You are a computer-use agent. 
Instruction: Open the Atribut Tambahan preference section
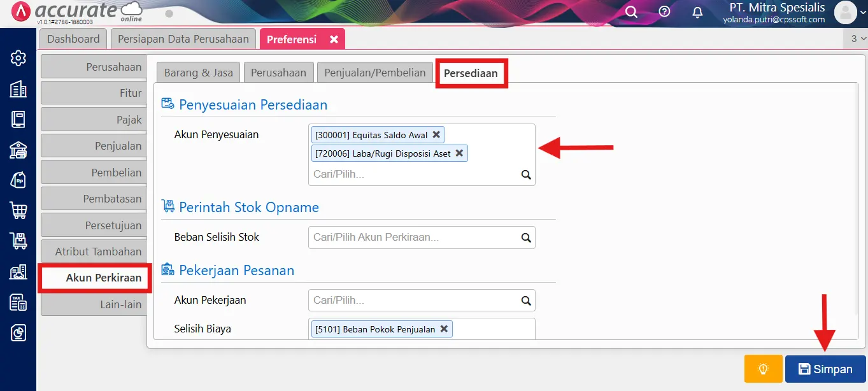[x=93, y=252]
